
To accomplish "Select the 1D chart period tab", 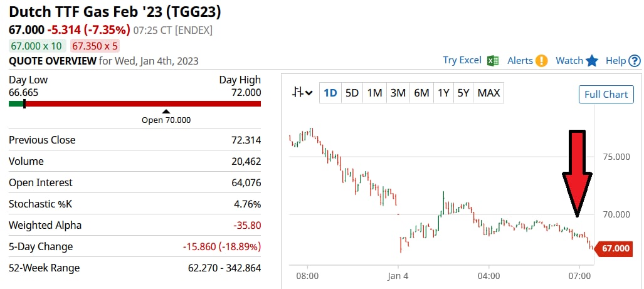I will [x=330, y=93].
